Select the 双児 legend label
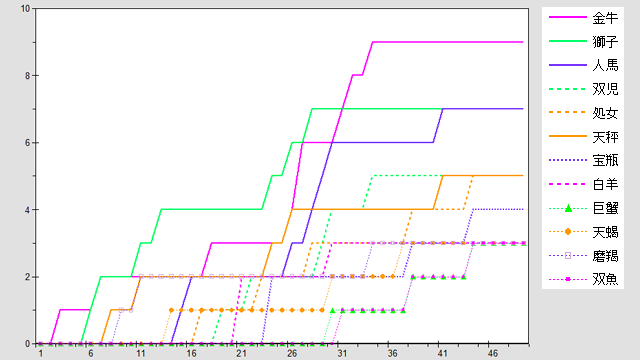This screenshot has height=360, width=640. [605, 89]
